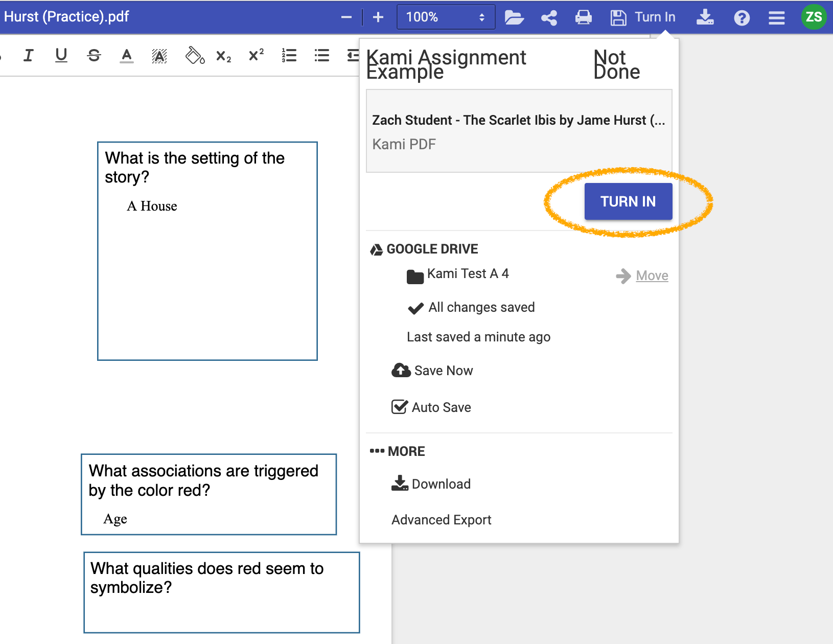This screenshot has width=833, height=644.
Task: Open the text color tool
Action: coord(127,55)
